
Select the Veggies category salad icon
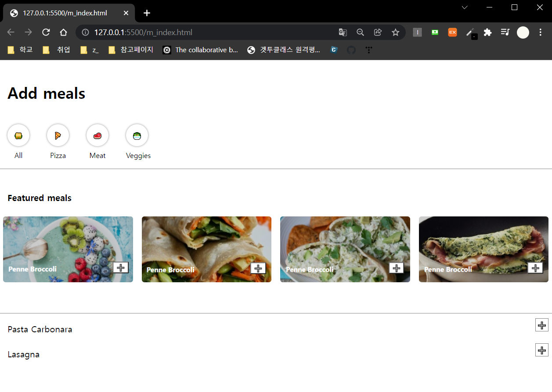click(137, 135)
